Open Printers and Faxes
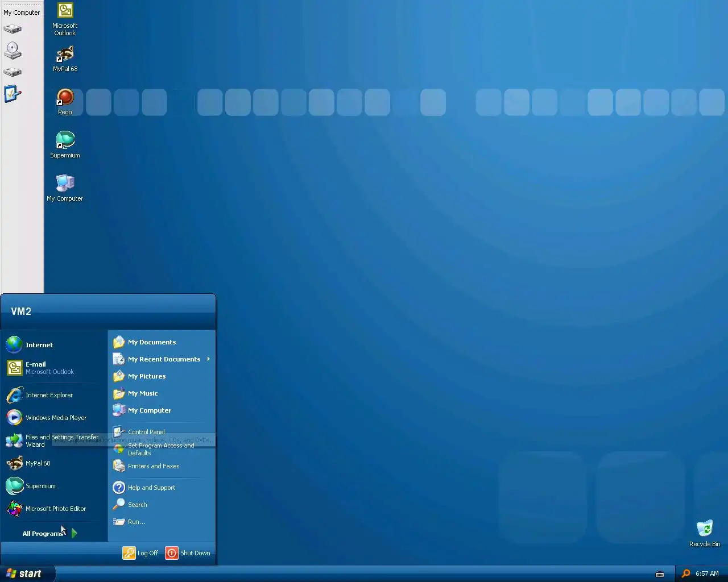This screenshot has width=728, height=582. click(x=162, y=466)
